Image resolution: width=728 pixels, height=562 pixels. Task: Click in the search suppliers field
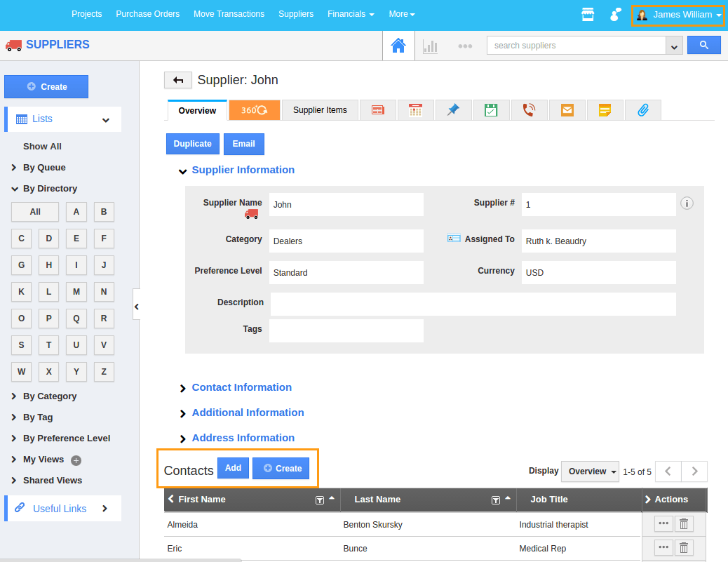[x=577, y=46]
